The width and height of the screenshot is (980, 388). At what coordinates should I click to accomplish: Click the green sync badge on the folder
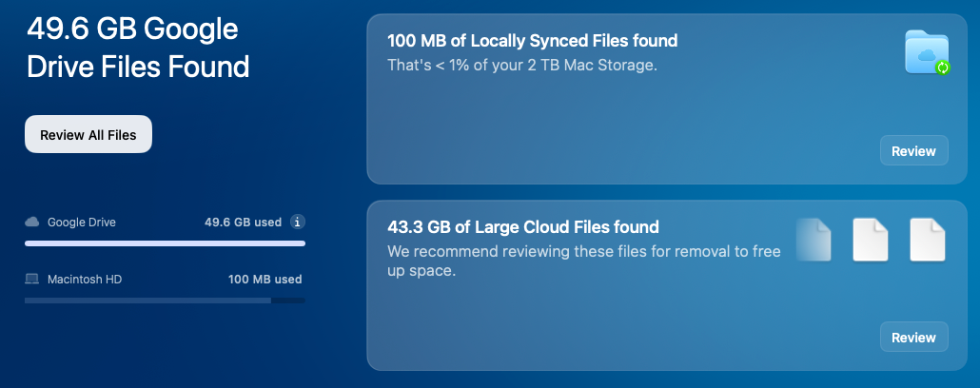[x=943, y=67]
